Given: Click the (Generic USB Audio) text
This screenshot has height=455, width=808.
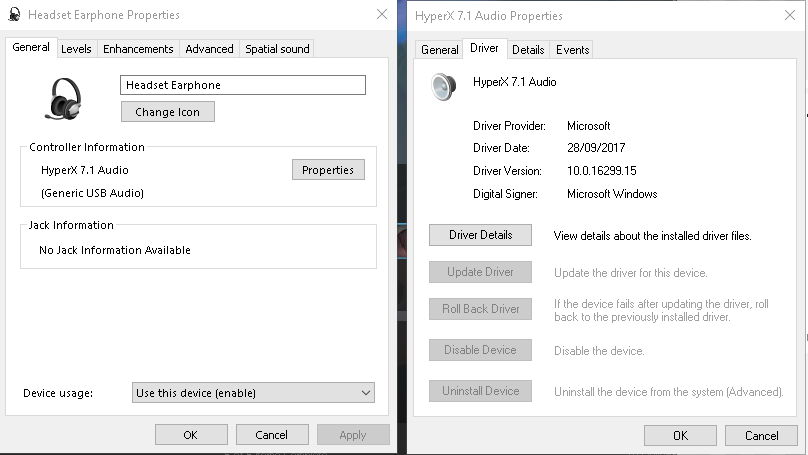Looking at the screenshot, I should pyautogui.click(x=92, y=193).
